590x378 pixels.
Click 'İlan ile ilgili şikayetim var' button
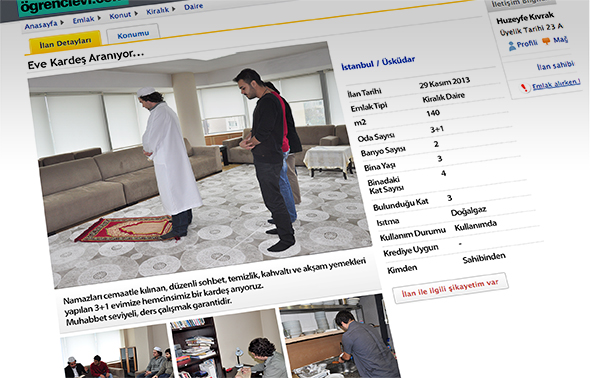[x=450, y=288]
